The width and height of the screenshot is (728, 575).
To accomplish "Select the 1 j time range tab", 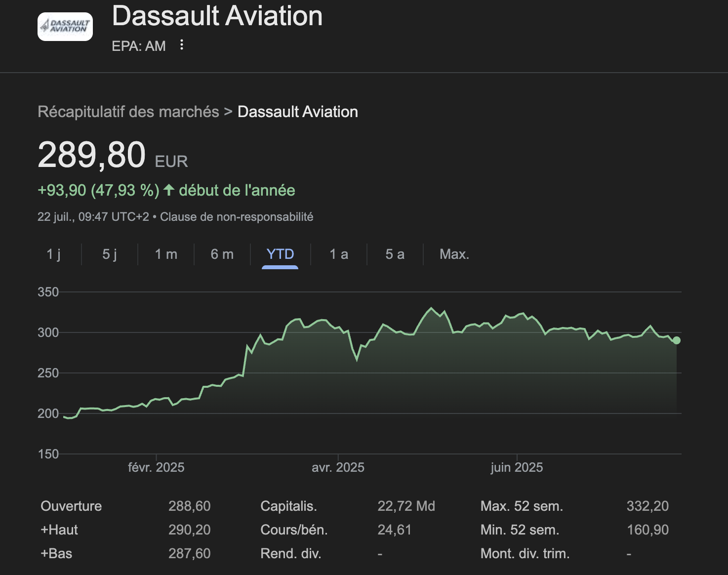I will pyautogui.click(x=53, y=254).
